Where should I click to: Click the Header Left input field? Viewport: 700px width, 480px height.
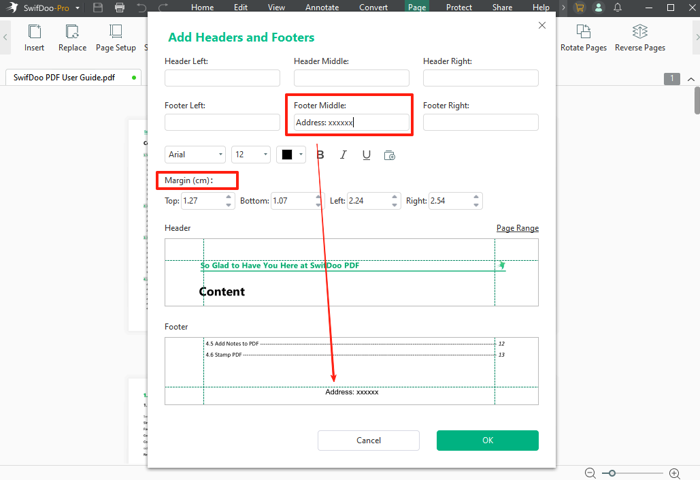(222, 78)
